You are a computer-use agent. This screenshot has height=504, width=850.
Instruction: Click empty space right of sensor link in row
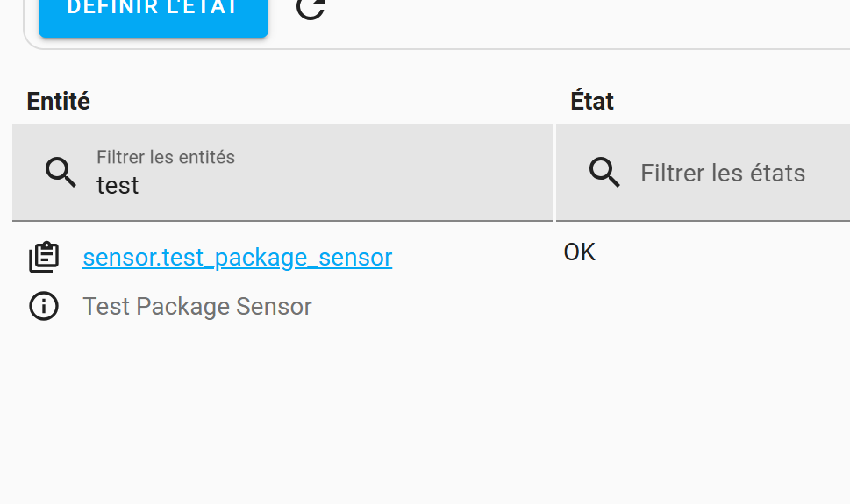pos(472,258)
